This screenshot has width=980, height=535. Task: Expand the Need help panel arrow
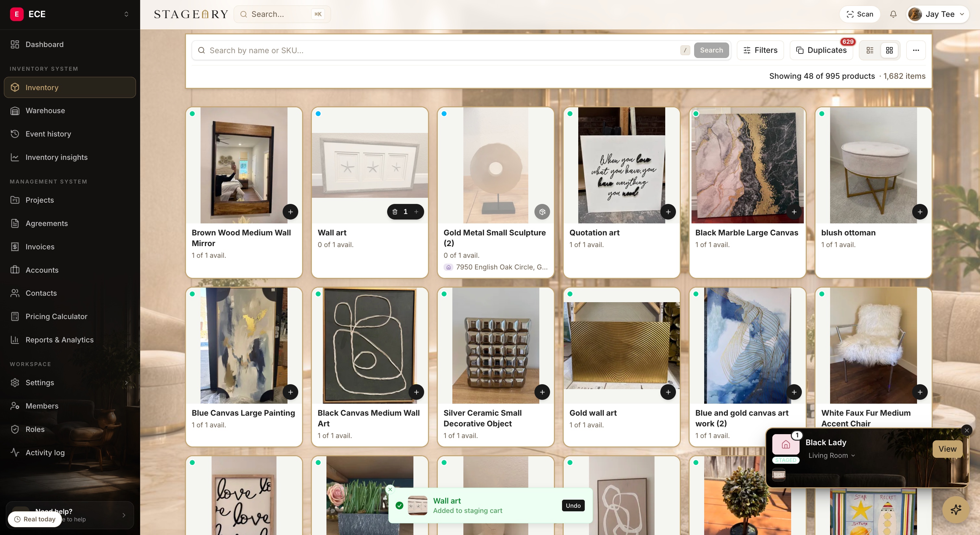(x=124, y=515)
